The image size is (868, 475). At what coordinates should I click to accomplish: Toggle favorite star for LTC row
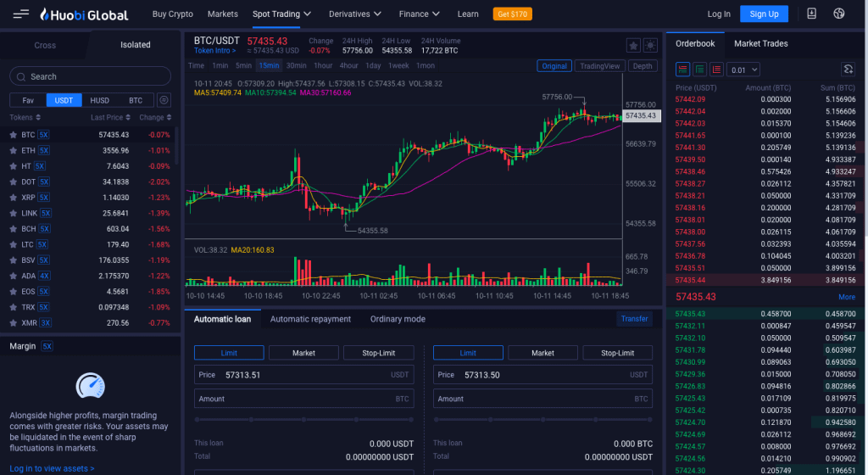tap(13, 244)
